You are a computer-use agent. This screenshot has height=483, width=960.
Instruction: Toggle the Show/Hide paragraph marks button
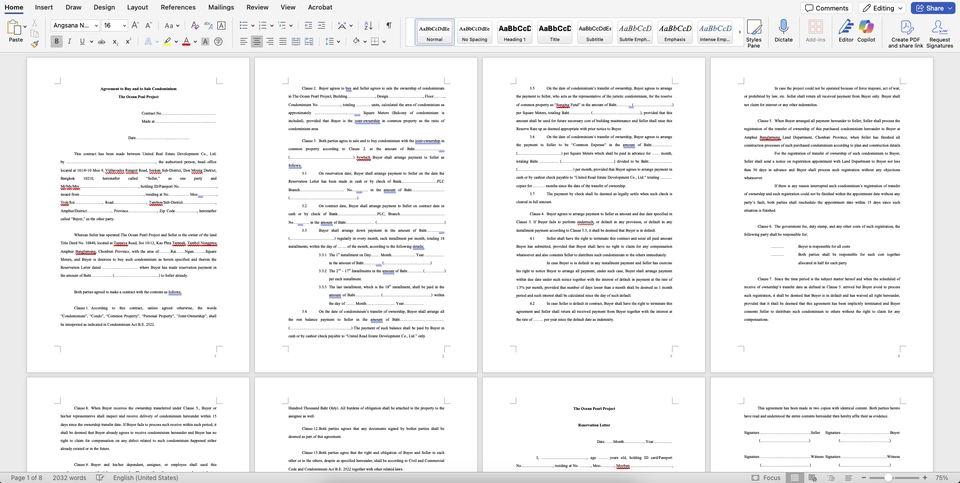pyautogui.click(x=389, y=26)
